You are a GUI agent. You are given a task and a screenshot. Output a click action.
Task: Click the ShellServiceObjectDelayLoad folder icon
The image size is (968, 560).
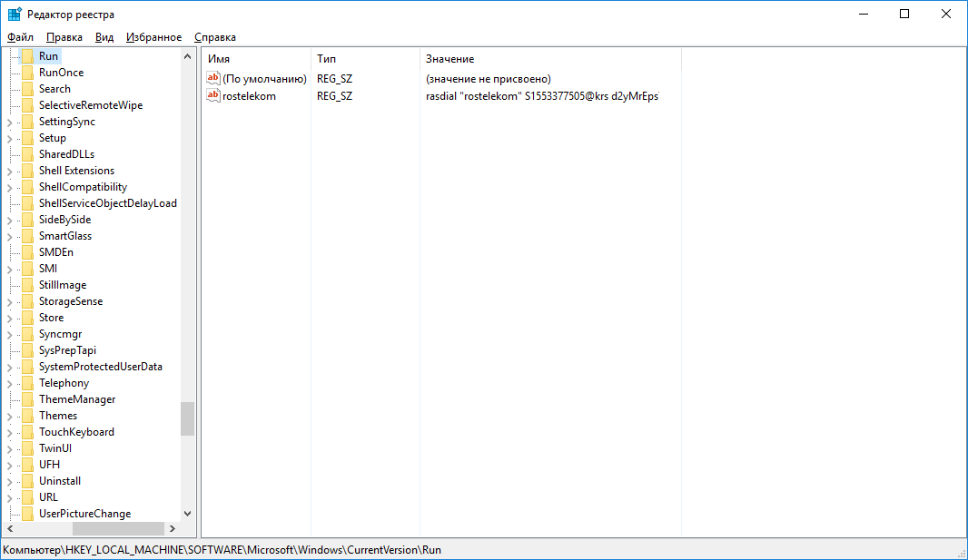(x=28, y=203)
